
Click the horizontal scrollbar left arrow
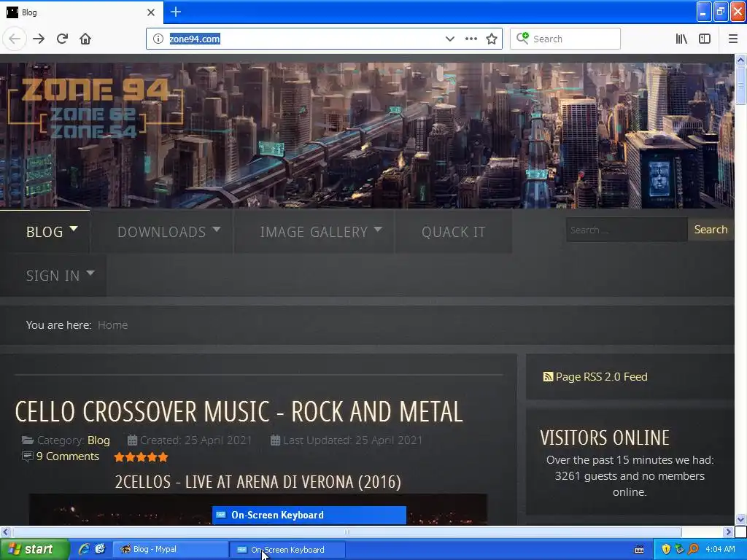pos(5,532)
